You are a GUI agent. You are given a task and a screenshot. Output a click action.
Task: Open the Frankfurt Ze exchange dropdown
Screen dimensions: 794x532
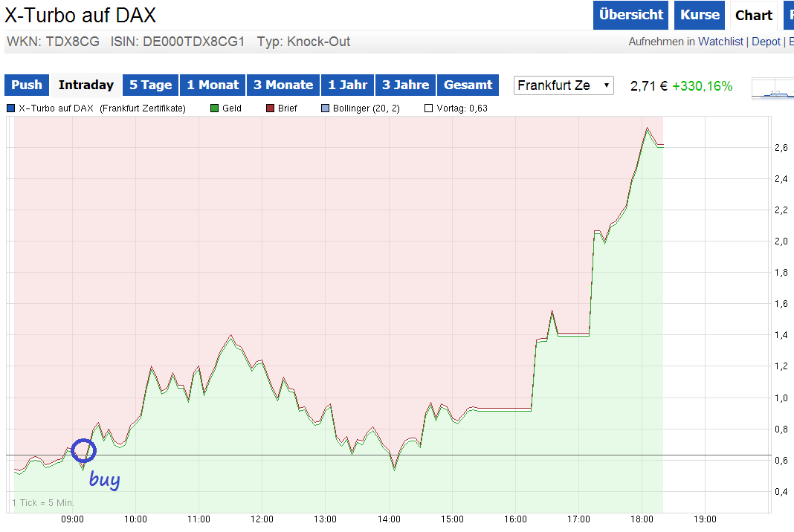(564, 85)
